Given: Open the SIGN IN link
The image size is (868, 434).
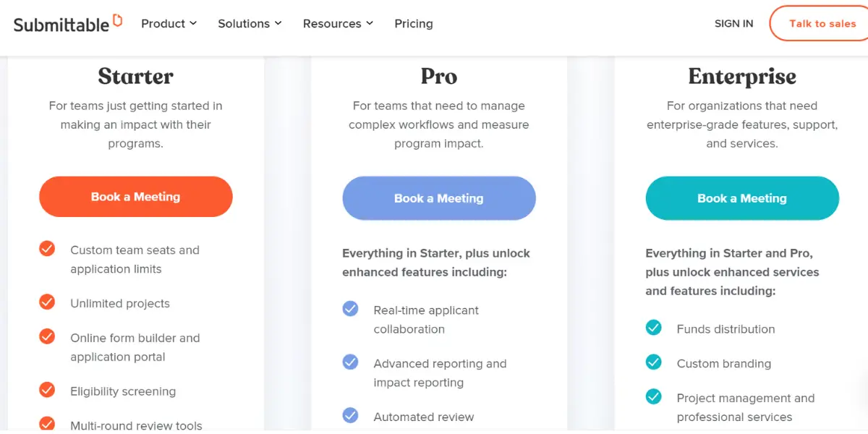Looking at the screenshot, I should 733,23.
